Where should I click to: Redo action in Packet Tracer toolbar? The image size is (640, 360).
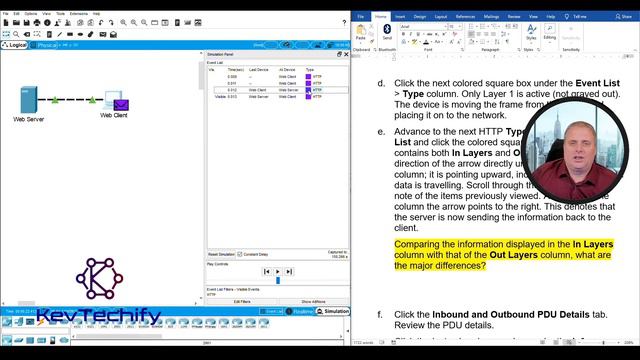tap(111, 22)
